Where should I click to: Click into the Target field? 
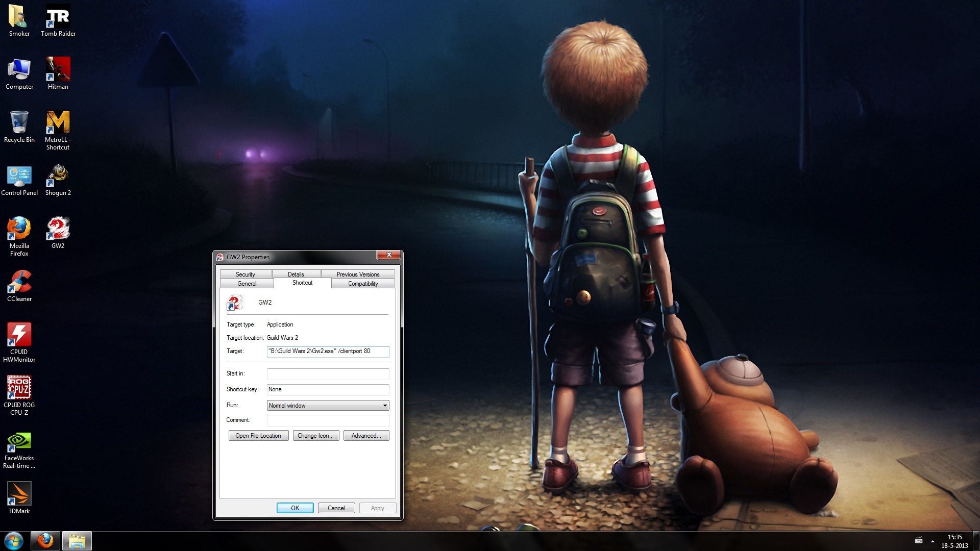(x=328, y=351)
